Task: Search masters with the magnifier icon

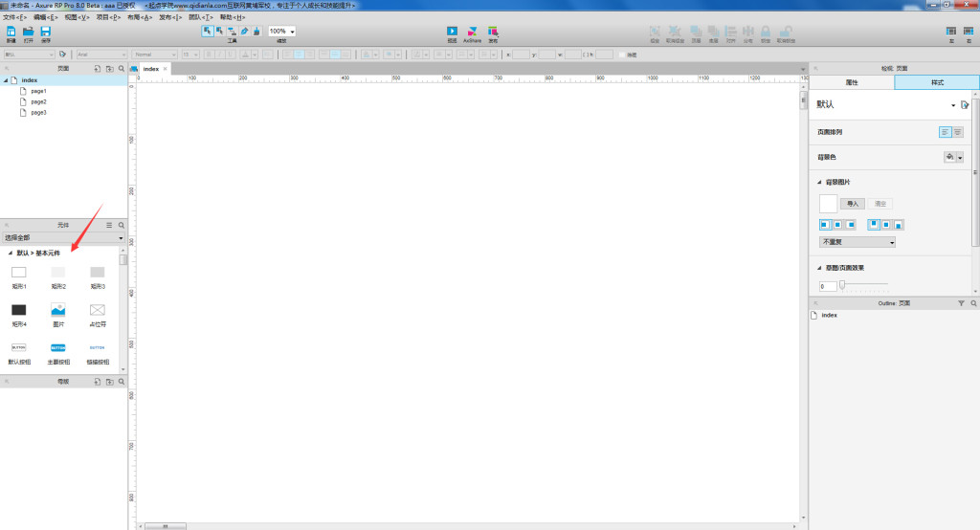Action: pyautogui.click(x=122, y=382)
